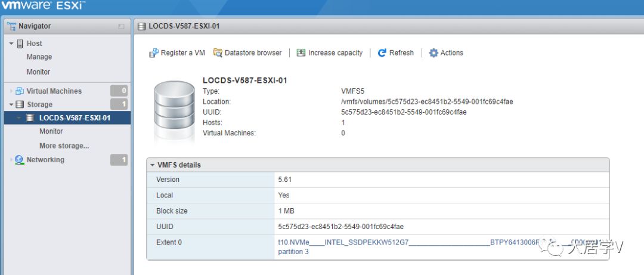
Task: Click the Navigator panel icon
Action: coord(11,26)
